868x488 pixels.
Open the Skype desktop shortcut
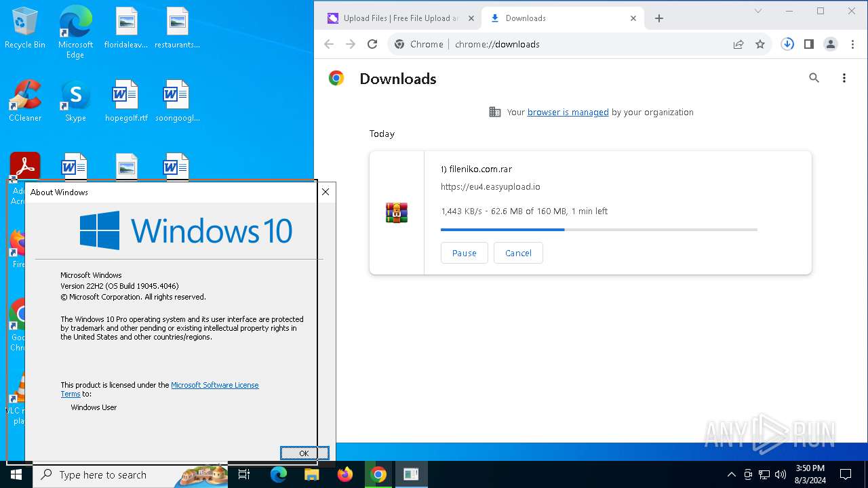click(x=75, y=101)
